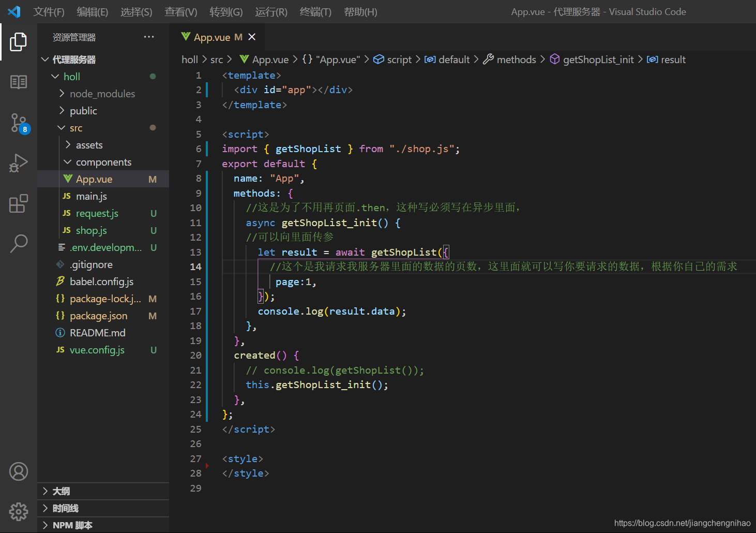This screenshot has height=533, width=756.
Task: Open request.js in the file tree
Action: 103,213
